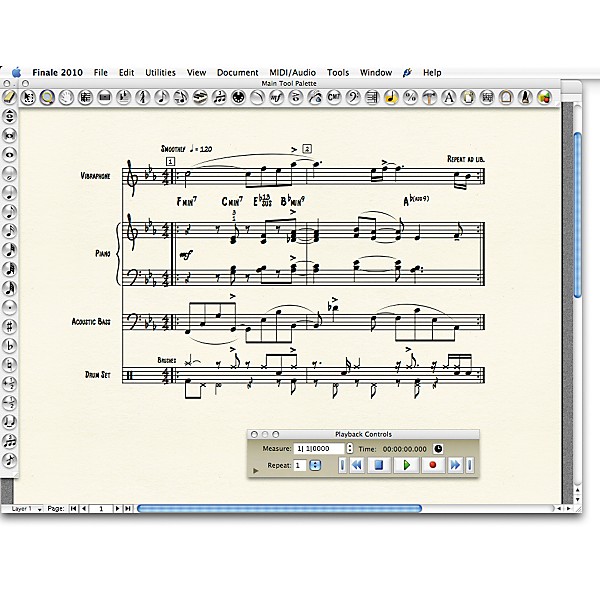Choose the whole note duration

pyautogui.click(x=10, y=155)
